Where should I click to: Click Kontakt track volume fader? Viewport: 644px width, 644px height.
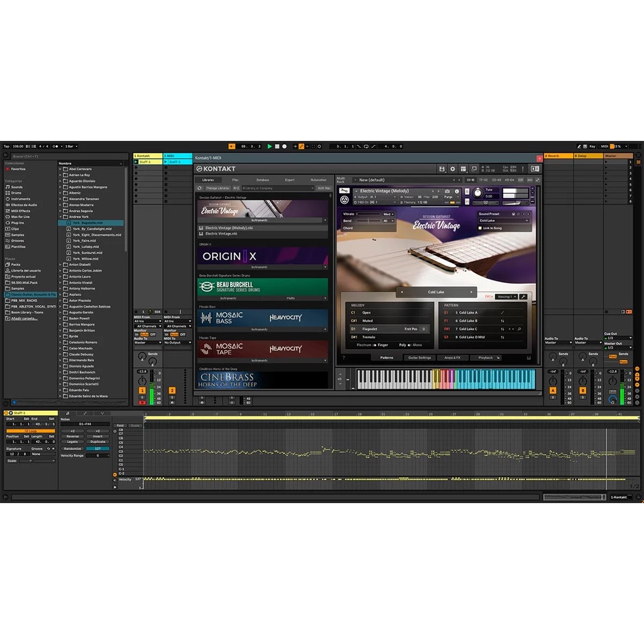tap(152, 387)
